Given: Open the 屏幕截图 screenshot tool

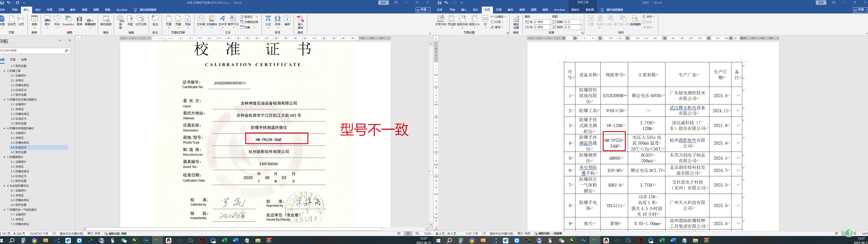Looking at the screenshot, I should [90, 21].
